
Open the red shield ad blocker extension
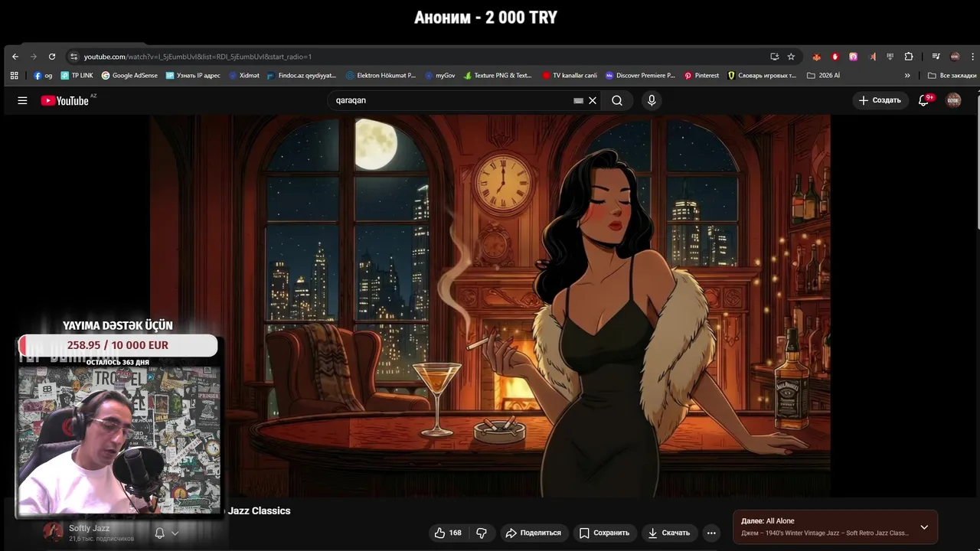click(835, 57)
